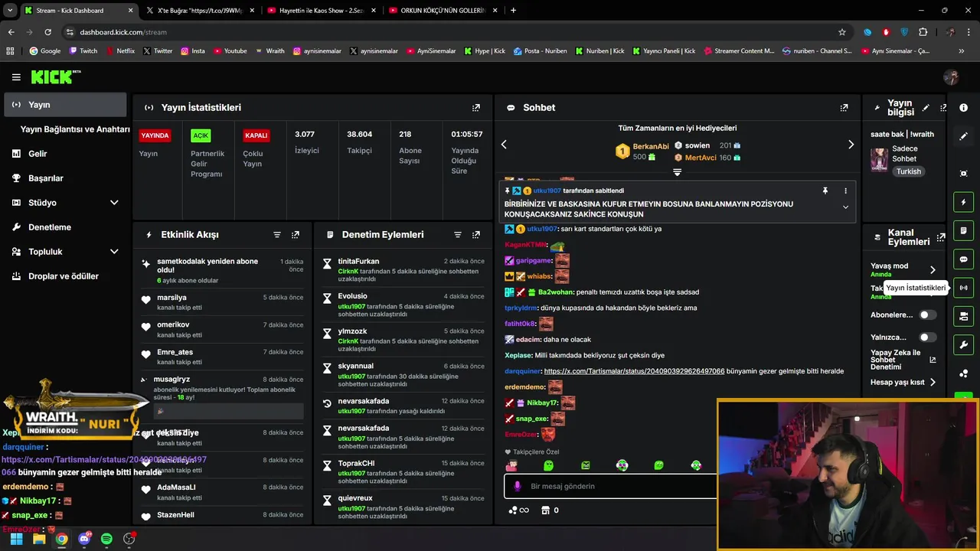Image resolution: width=980 pixels, height=551 pixels.
Task: Show previous gifter leaderboard with left arrow
Action: point(504,145)
